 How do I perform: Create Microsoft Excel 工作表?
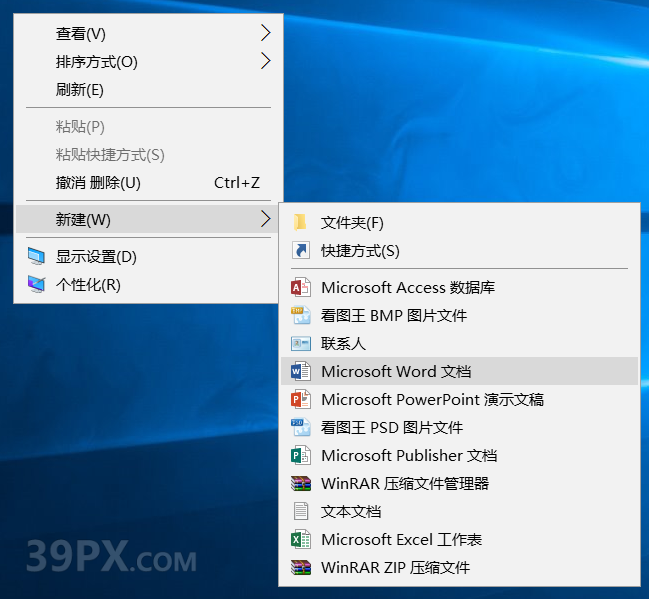pyautogui.click(x=459, y=539)
